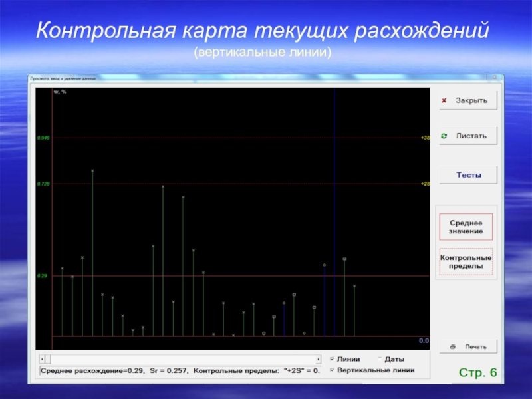Click the w, % axis title
The height and width of the screenshot is (399, 532).
(x=60, y=92)
